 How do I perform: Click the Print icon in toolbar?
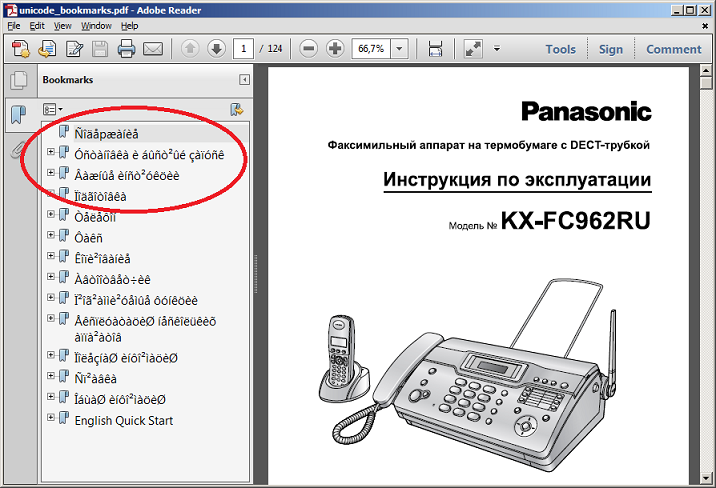click(x=127, y=49)
